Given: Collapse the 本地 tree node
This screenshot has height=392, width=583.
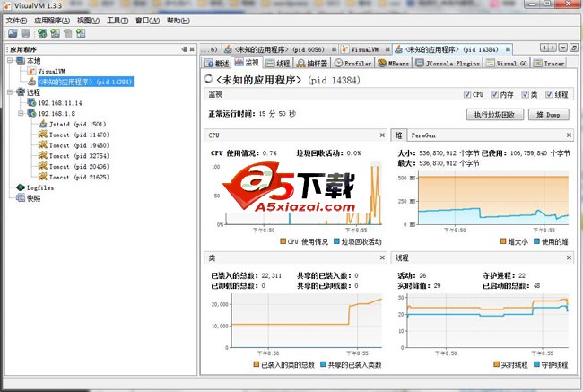Looking at the screenshot, I should tap(10, 60).
